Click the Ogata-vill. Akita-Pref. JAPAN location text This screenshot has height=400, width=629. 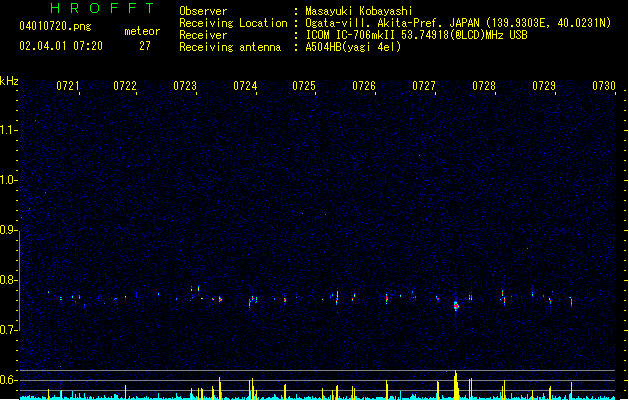tap(458, 23)
